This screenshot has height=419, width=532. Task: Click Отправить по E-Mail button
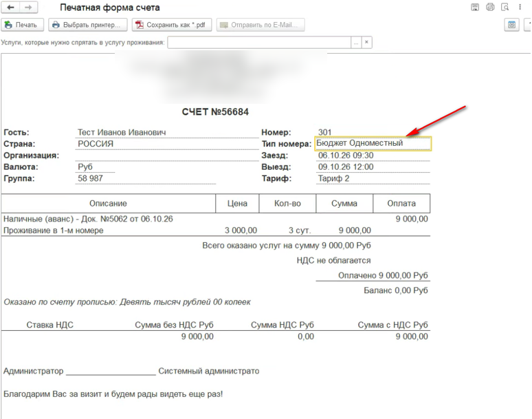tap(261, 25)
